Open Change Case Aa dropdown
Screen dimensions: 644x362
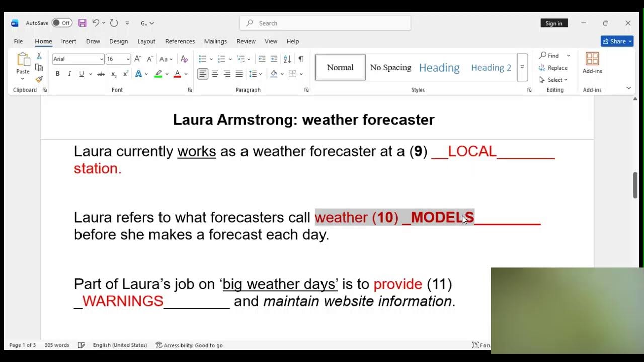tap(166, 59)
